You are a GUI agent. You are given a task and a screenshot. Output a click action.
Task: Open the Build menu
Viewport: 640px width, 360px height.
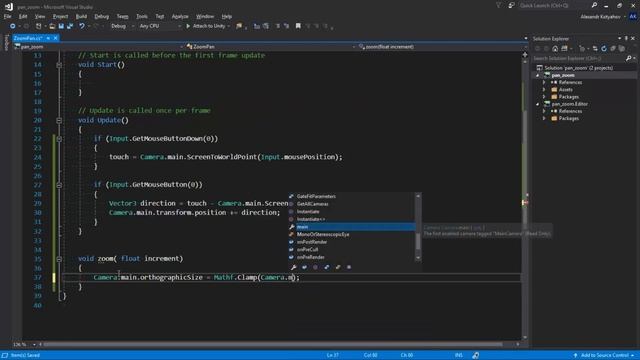[x=81, y=17]
